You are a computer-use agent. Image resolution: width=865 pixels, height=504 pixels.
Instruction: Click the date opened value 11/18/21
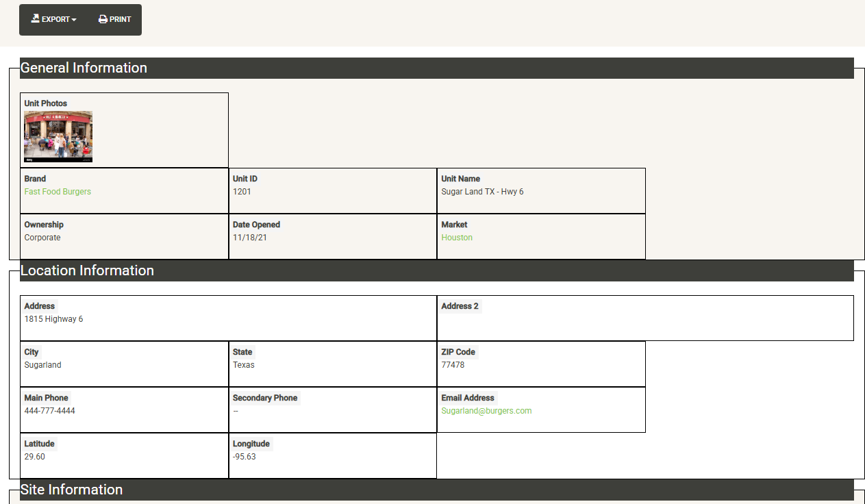247,238
